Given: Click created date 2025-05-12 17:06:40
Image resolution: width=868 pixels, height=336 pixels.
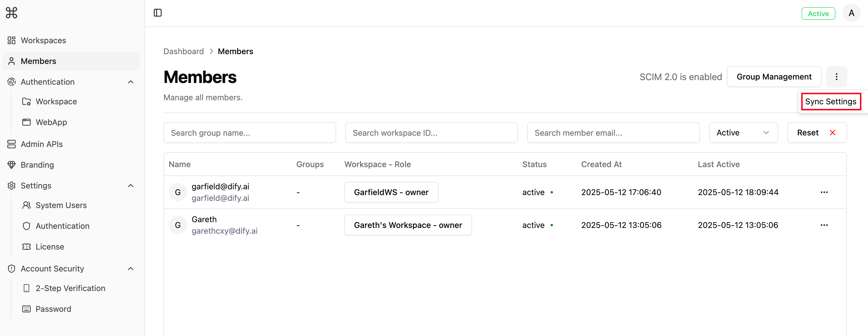Looking at the screenshot, I should click(621, 192).
